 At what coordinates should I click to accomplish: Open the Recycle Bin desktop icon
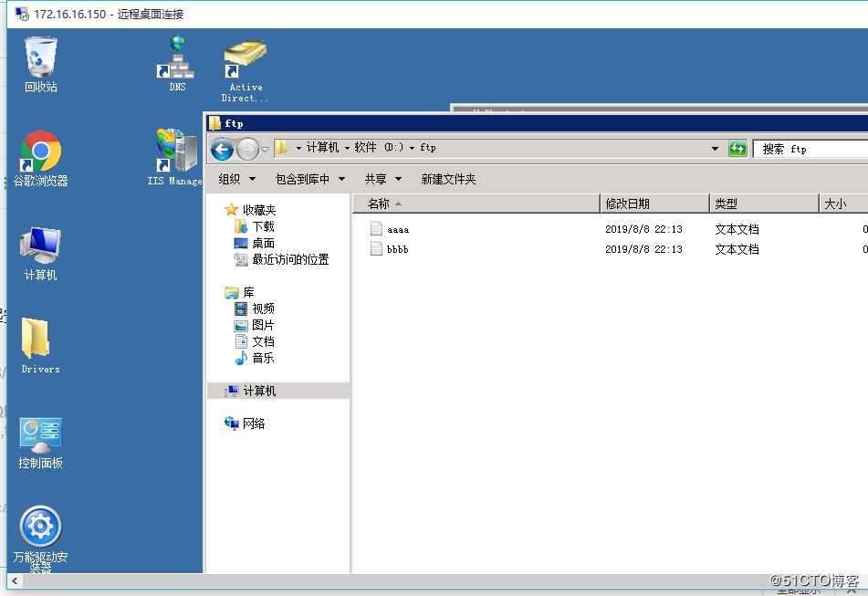click(x=40, y=64)
